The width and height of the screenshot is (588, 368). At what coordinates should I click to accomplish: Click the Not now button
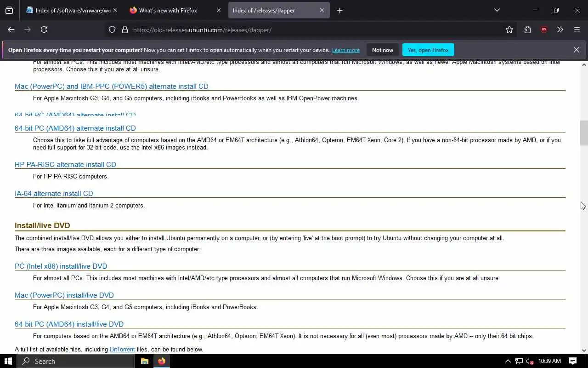pos(383,50)
